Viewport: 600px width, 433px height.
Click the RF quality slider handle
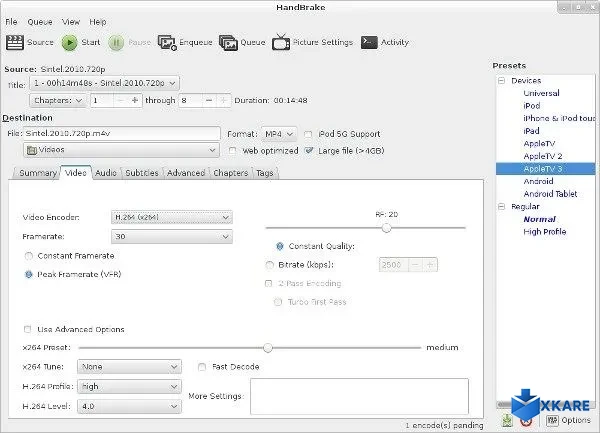tap(386, 228)
